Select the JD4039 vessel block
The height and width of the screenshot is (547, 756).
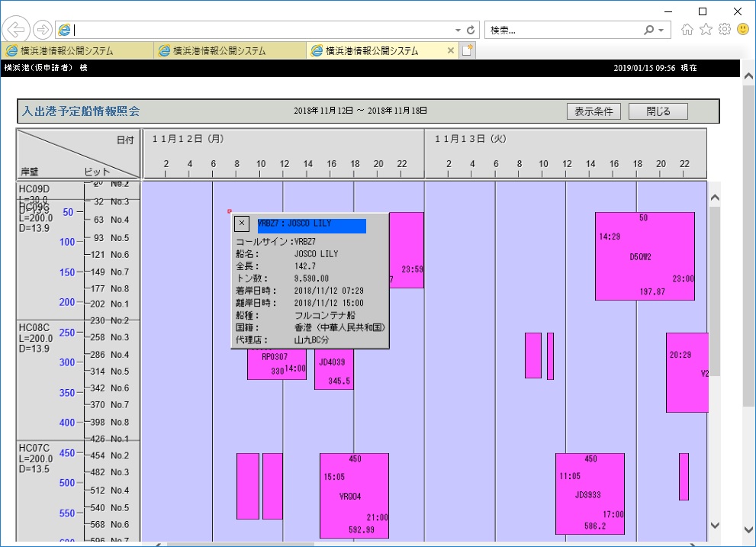pos(333,368)
